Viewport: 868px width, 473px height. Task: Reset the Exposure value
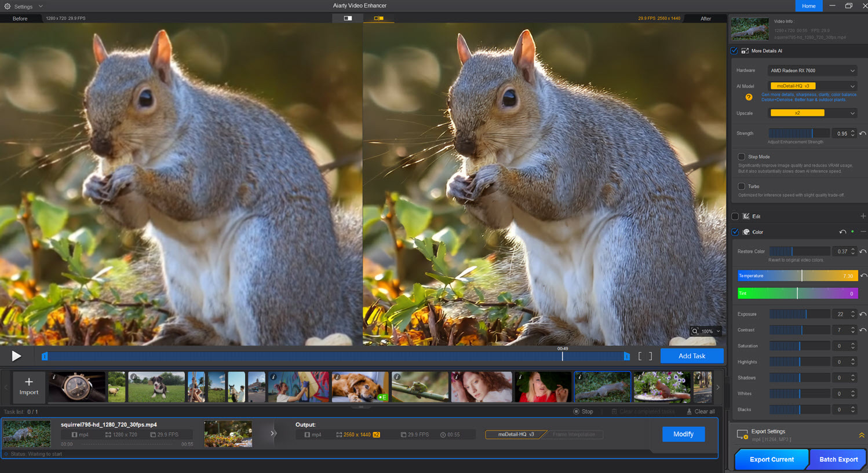coord(863,314)
